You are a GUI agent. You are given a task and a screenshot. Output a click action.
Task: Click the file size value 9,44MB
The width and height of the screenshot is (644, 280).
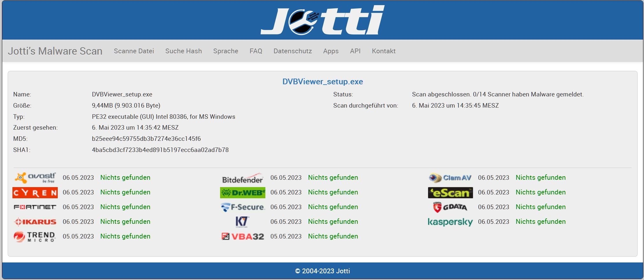click(x=126, y=105)
